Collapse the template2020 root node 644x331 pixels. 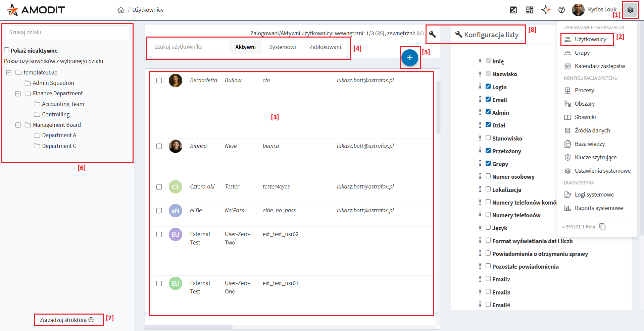click(x=9, y=73)
